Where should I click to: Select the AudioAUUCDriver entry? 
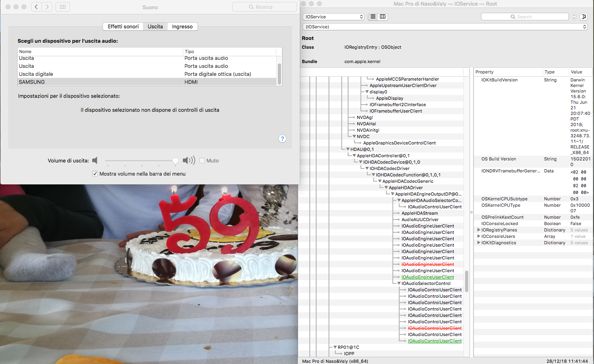(420, 220)
